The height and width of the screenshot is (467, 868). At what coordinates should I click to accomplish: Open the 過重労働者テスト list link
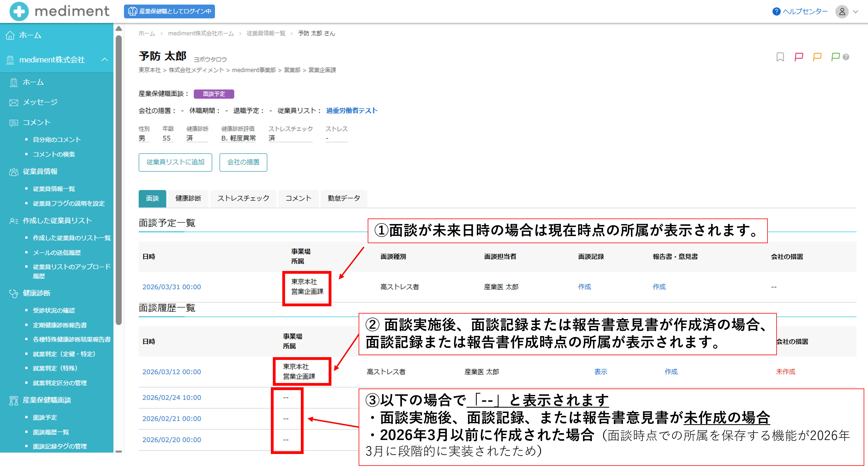[352, 110]
